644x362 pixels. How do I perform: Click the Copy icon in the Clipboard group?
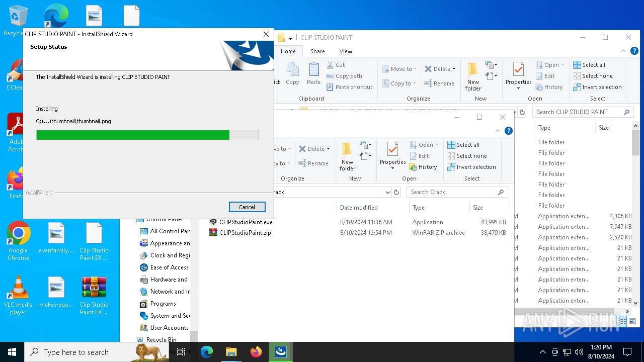(x=292, y=73)
